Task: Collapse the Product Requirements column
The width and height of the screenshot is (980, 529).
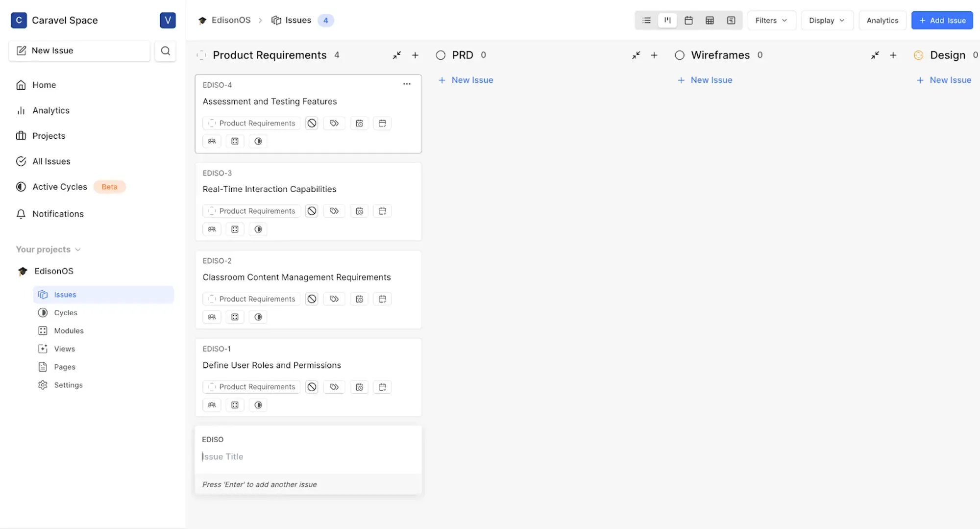Action: point(396,55)
